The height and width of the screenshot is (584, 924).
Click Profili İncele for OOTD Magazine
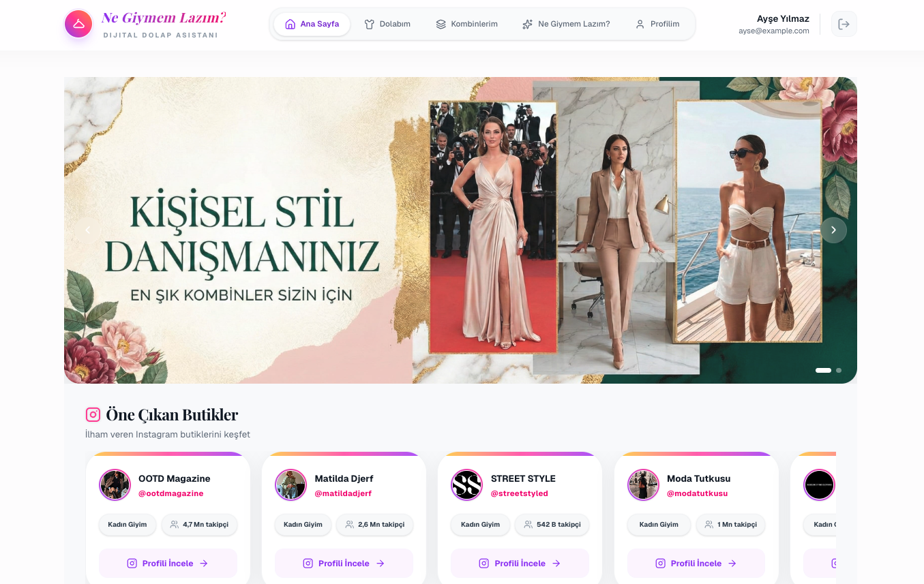click(x=168, y=564)
